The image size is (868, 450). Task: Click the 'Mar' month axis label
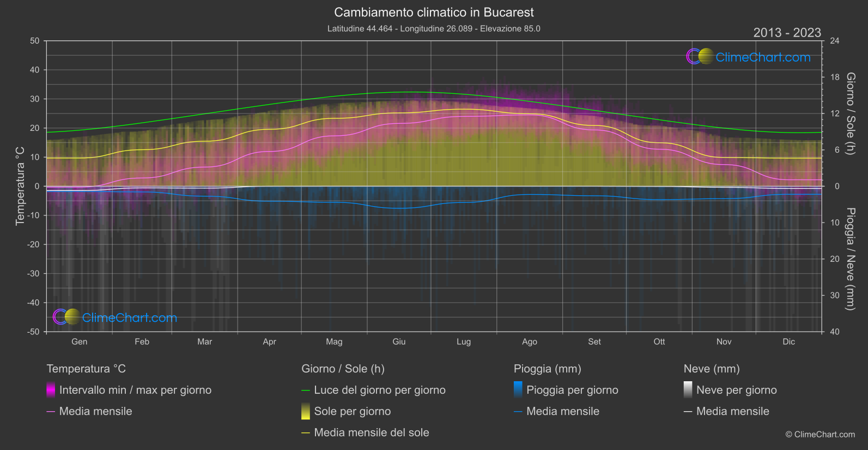pyautogui.click(x=204, y=342)
